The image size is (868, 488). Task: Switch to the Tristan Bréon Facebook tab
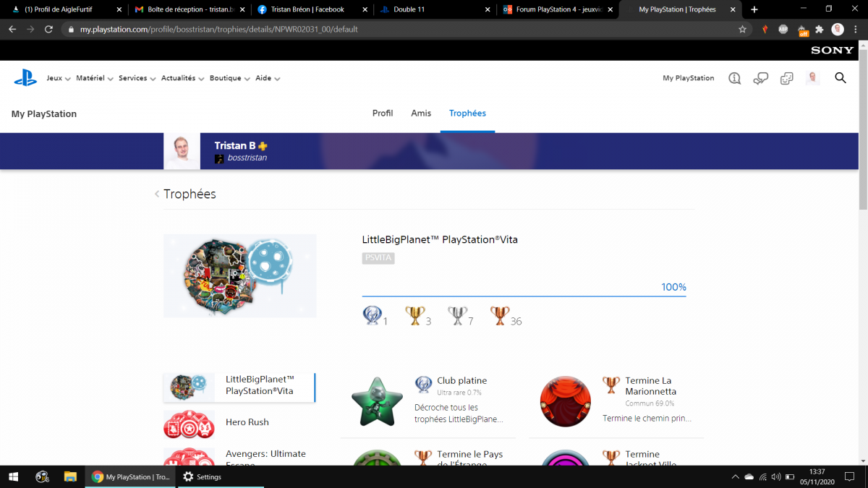[x=311, y=9]
